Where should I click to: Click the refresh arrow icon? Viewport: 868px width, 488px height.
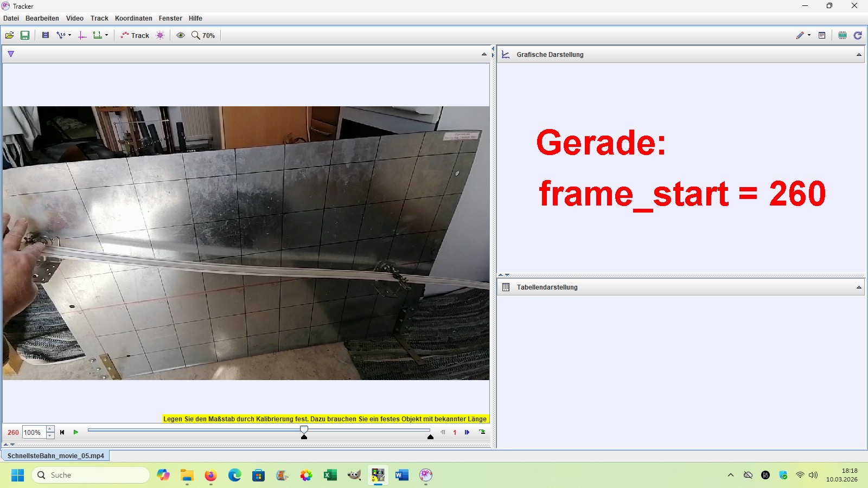coord(858,35)
